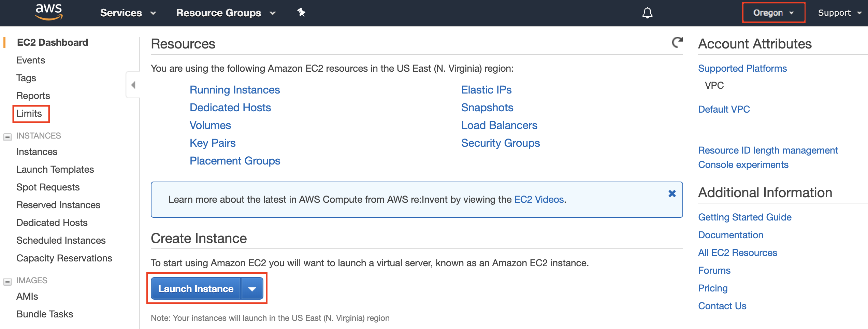Collapse the INSTANCES sidebar section
The height and width of the screenshot is (329, 868).
click(8, 137)
